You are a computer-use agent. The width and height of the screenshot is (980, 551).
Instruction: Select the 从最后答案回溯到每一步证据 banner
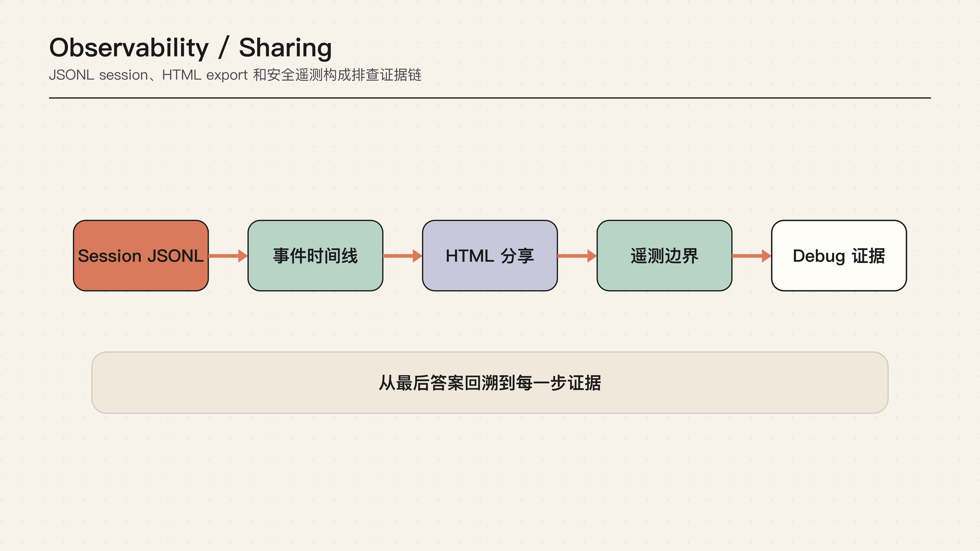point(490,383)
